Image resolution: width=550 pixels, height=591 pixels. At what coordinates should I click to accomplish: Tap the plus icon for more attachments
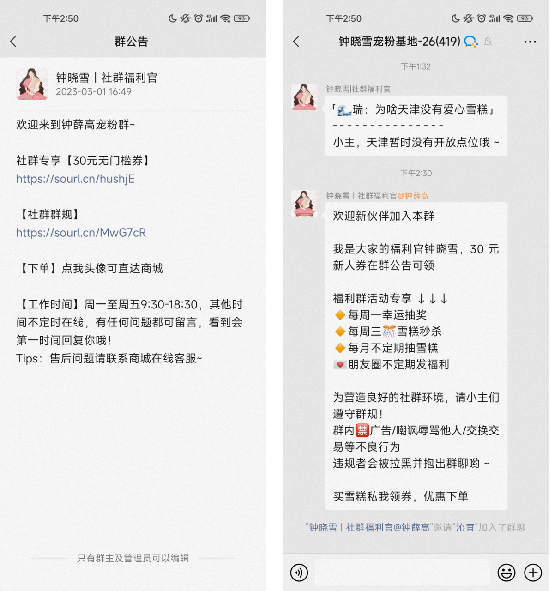533,573
